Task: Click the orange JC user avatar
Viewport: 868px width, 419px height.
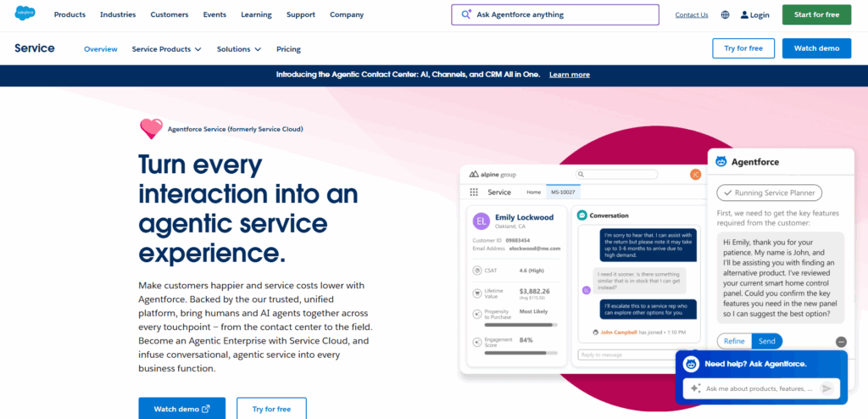Action: pos(695,174)
